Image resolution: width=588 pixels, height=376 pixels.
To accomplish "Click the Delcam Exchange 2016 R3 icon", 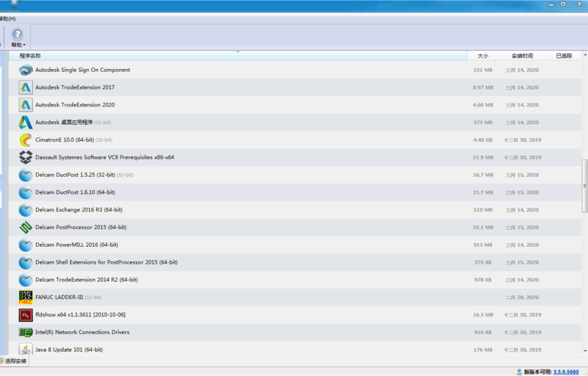I will pos(26,210).
